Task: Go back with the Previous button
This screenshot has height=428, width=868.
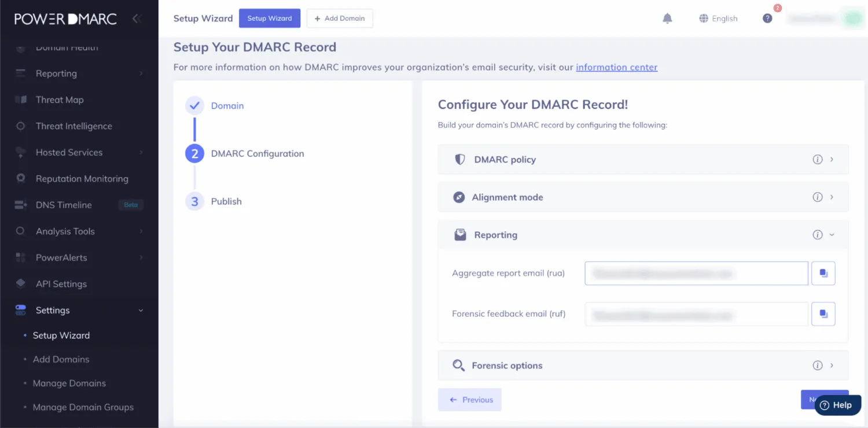Action: pyautogui.click(x=470, y=400)
